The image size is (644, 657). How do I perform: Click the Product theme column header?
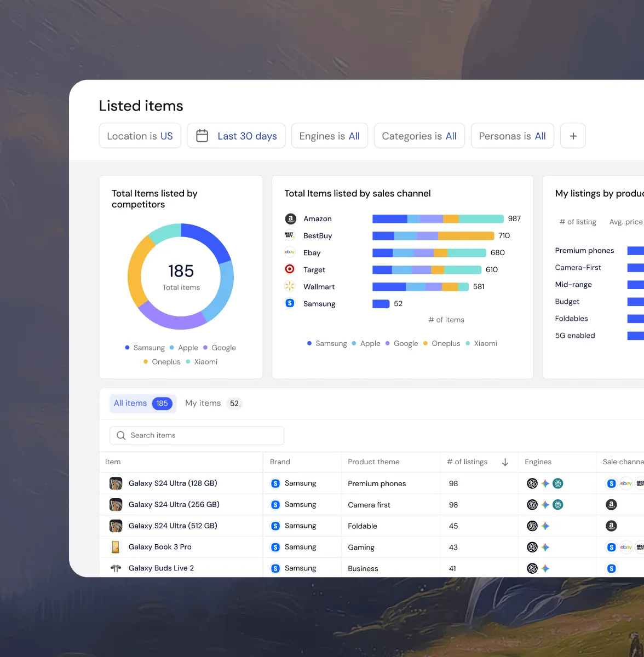click(373, 462)
